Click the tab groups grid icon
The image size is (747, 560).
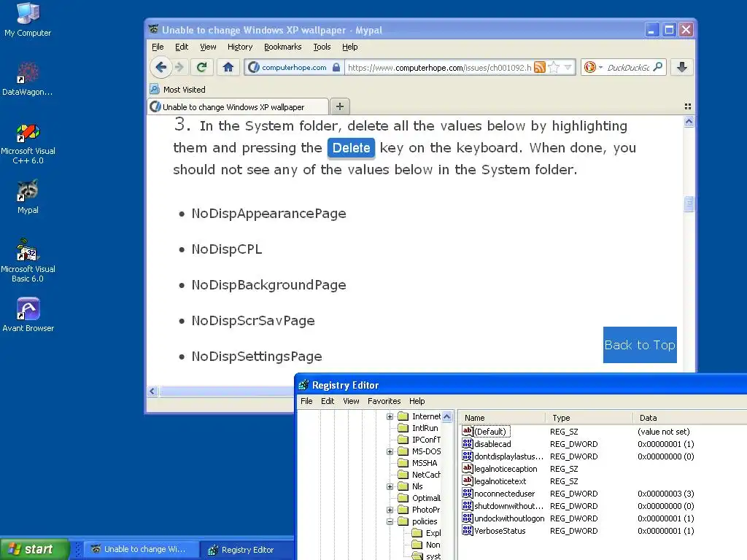[x=687, y=106]
